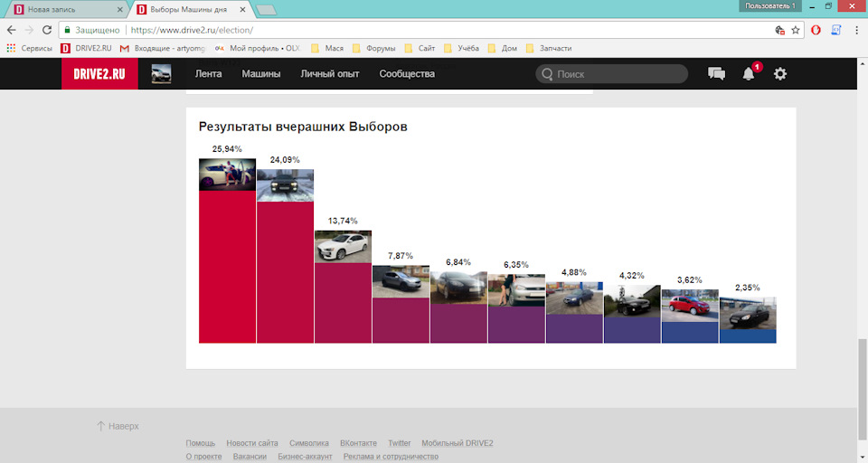Open car photo with 25,94% result
This screenshot has width=868, height=463.
point(227,175)
